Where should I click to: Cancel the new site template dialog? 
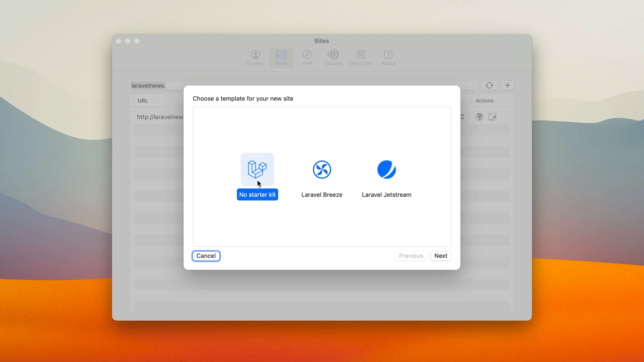(206, 256)
